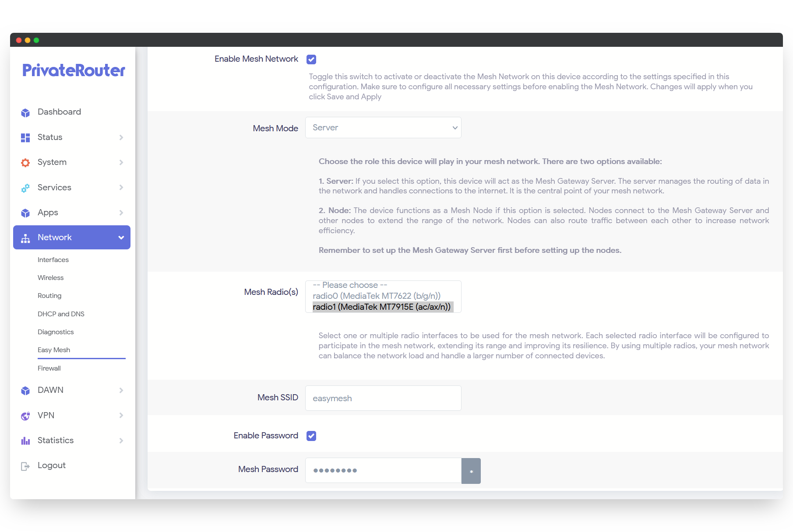Uncheck the Enable Mesh Network checkbox
The image size is (793, 532).
tap(311, 59)
